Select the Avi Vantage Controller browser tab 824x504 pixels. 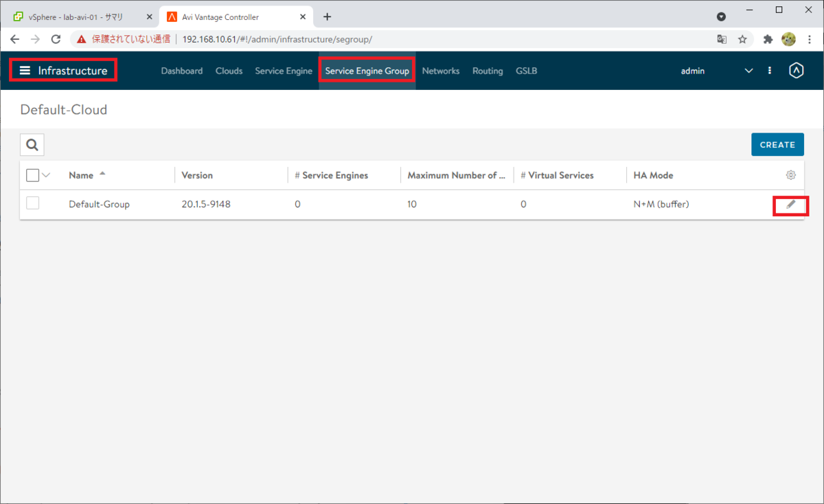[236, 17]
